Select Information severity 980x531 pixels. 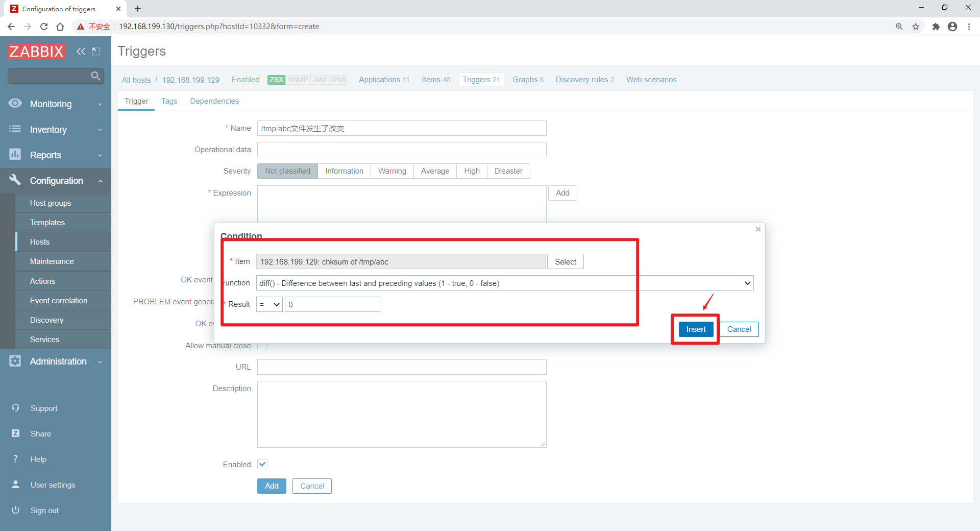[344, 171]
